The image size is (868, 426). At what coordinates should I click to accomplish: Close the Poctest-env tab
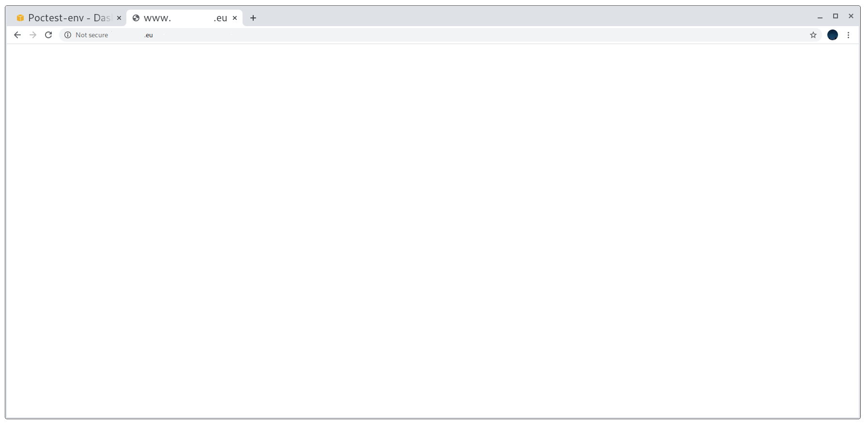coord(119,18)
